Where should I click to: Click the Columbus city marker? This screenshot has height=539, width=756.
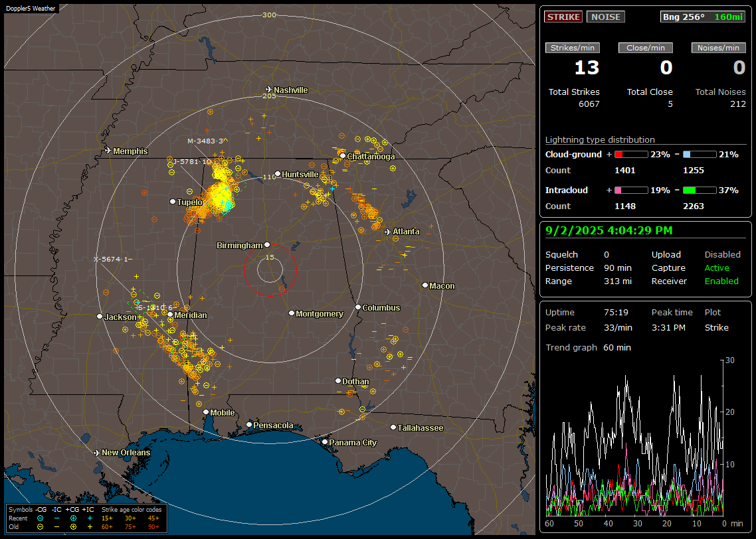tap(358, 307)
